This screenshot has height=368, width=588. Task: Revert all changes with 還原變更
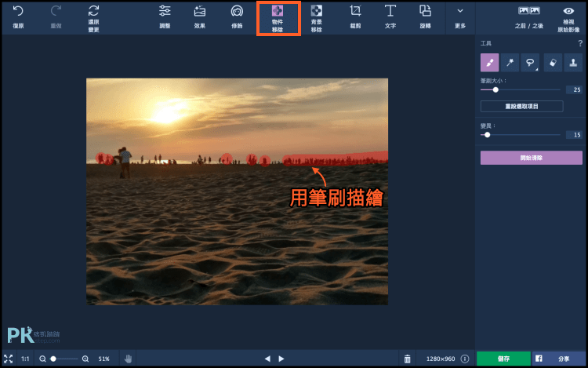(93, 18)
